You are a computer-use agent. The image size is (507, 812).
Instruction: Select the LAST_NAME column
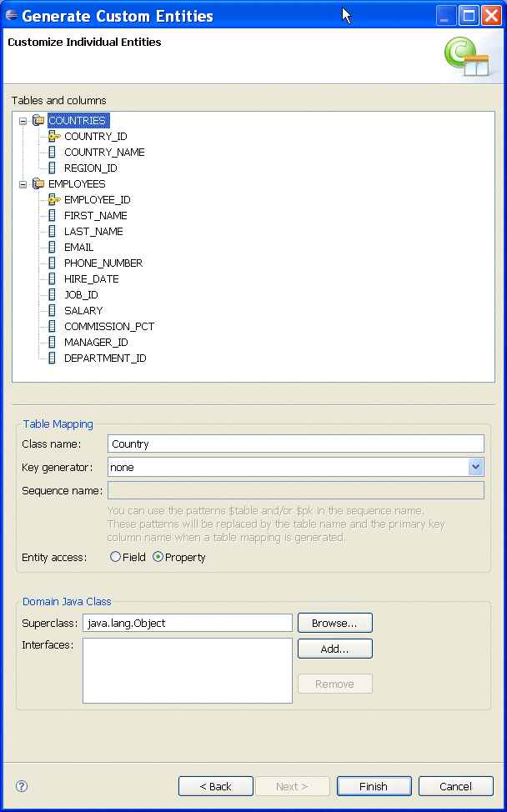(93, 232)
